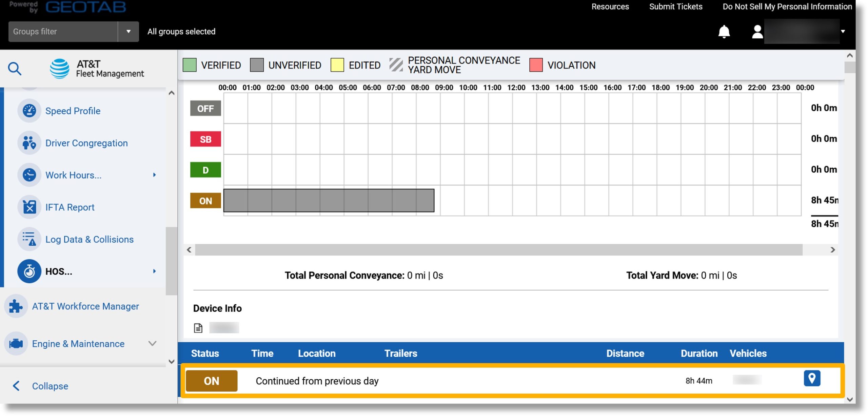Open the Groups filter dropdown arrow

(x=129, y=32)
